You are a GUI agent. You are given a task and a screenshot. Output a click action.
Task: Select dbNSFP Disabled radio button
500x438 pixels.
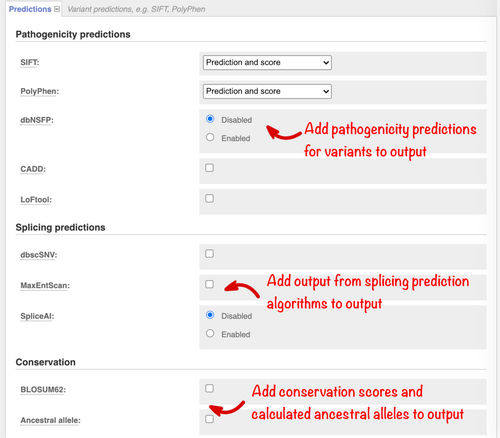click(210, 119)
